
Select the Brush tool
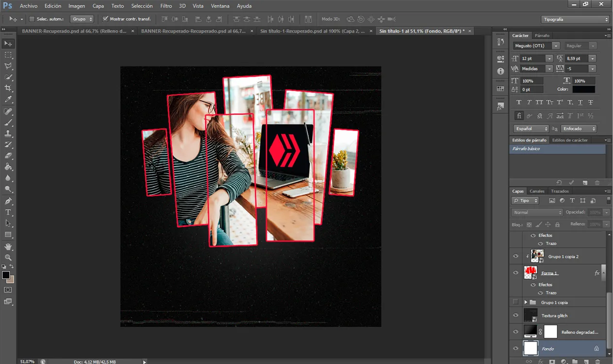point(8,123)
